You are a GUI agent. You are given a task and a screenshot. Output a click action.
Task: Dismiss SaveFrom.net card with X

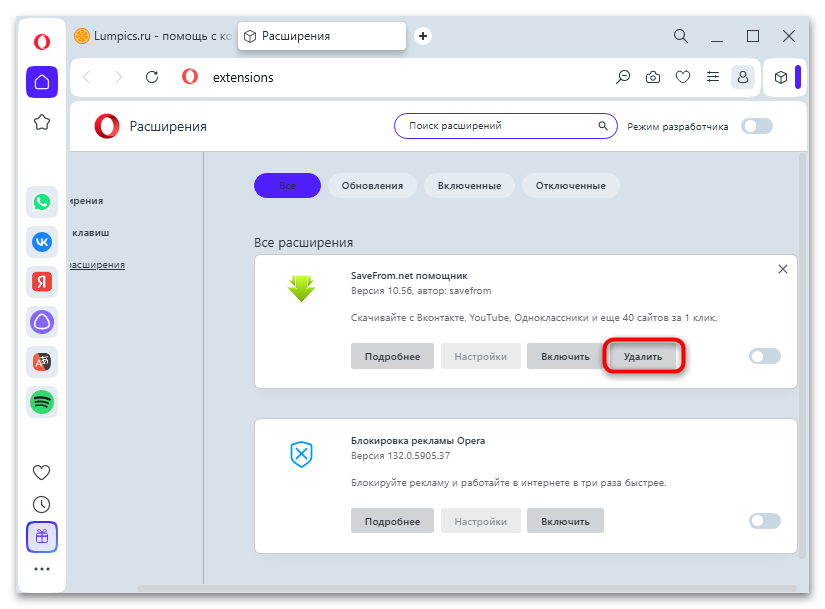783,269
